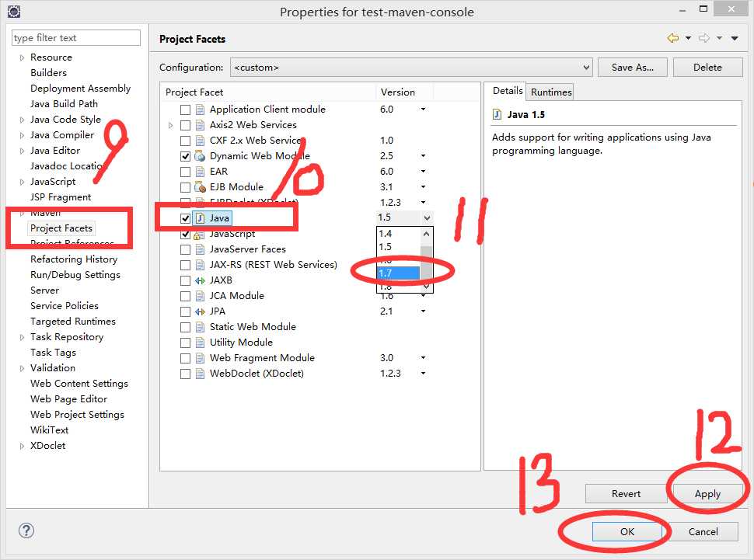
Task: Check the Static Web Module checkbox
Action: (185, 327)
